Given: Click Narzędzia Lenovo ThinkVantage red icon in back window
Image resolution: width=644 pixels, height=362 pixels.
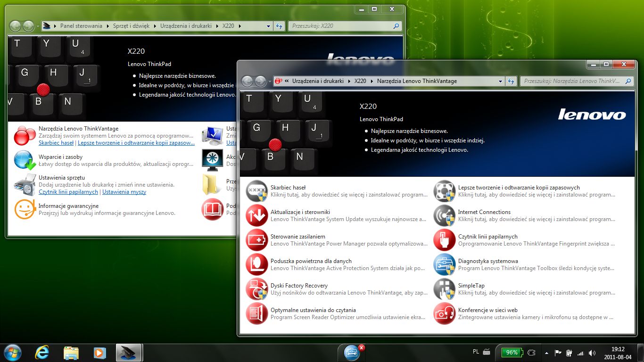Looking at the screenshot, I should (25, 135).
